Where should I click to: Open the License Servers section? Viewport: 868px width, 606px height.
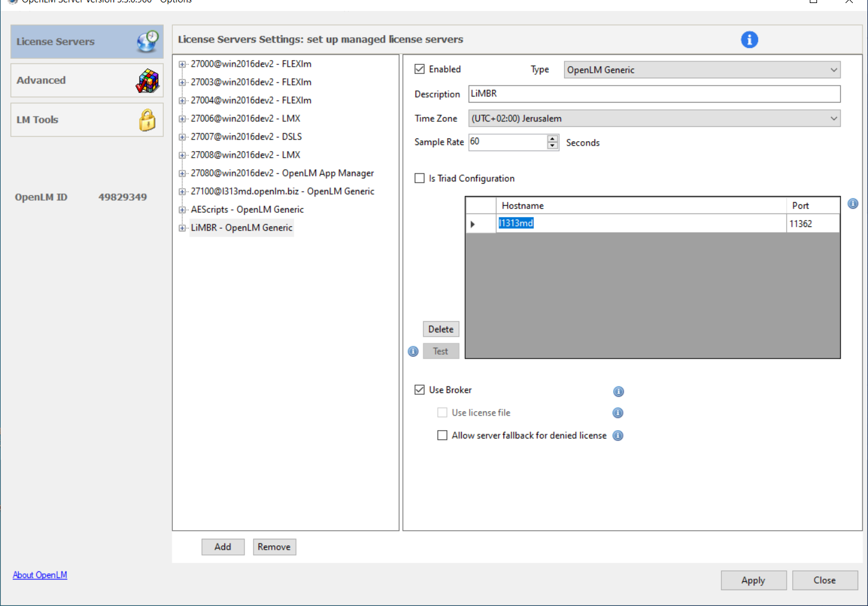pos(87,42)
